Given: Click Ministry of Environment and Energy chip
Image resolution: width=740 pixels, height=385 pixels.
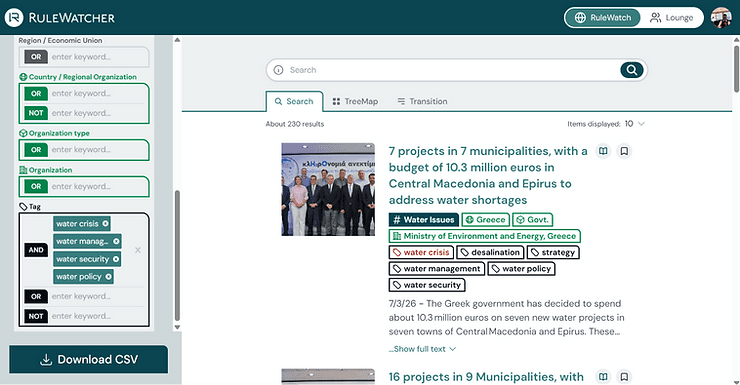Looking at the screenshot, I should tap(485, 236).
